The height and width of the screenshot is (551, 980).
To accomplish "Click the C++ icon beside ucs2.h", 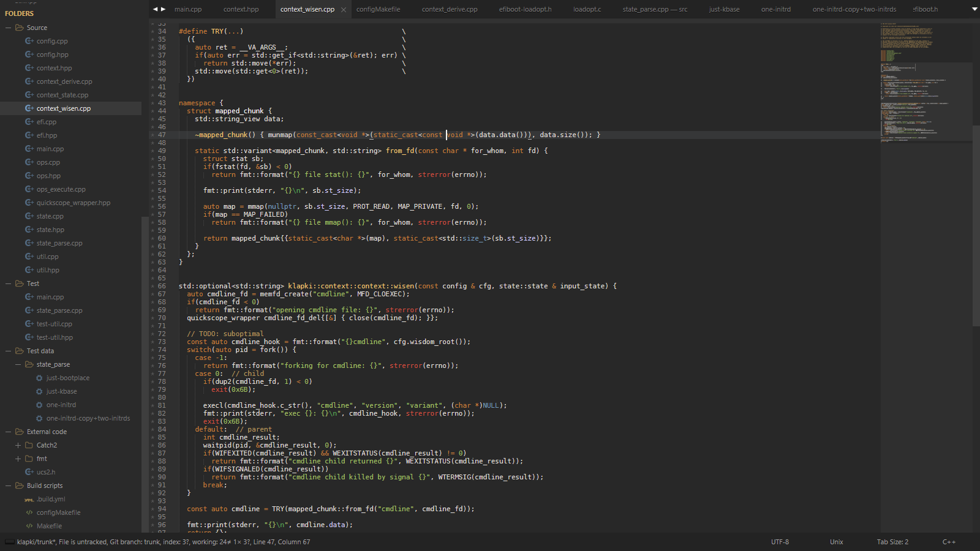I will tap(29, 472).
